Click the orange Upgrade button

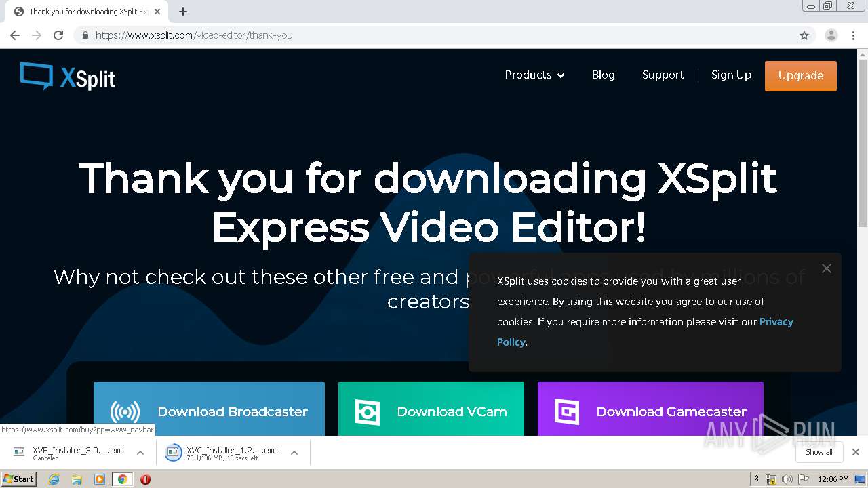click(x=800, y=76)
